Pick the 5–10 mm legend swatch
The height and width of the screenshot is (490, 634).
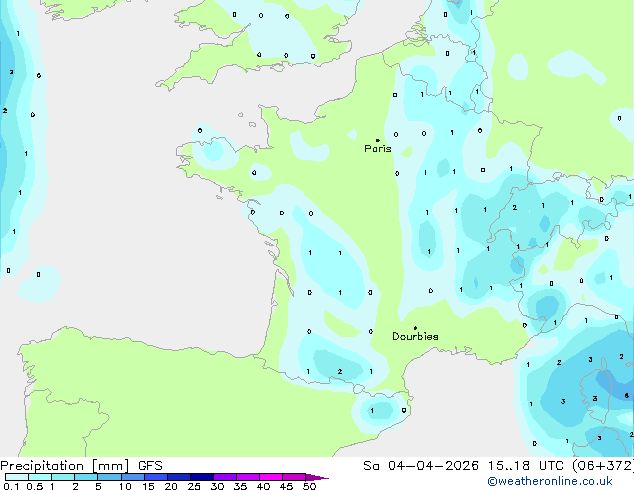click(x=109, y=477)
